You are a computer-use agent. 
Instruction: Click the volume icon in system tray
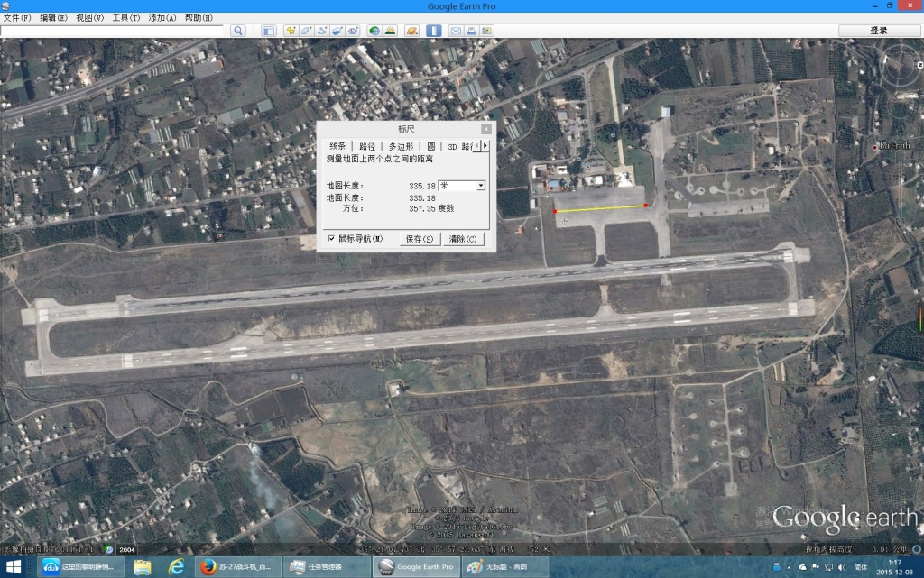842,567
